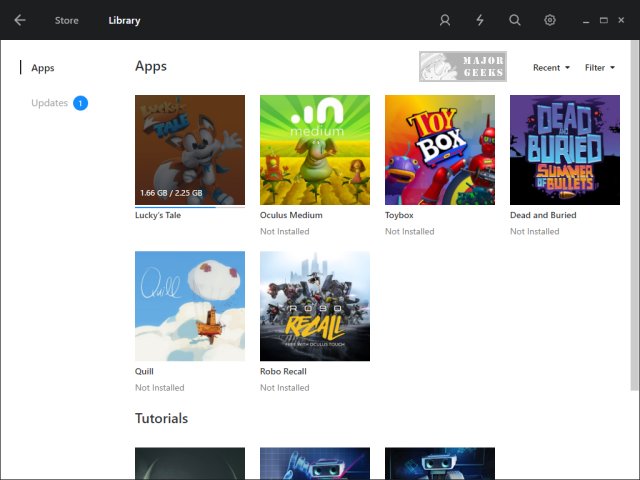Open search with the magnifier icon

click(515, 20)
